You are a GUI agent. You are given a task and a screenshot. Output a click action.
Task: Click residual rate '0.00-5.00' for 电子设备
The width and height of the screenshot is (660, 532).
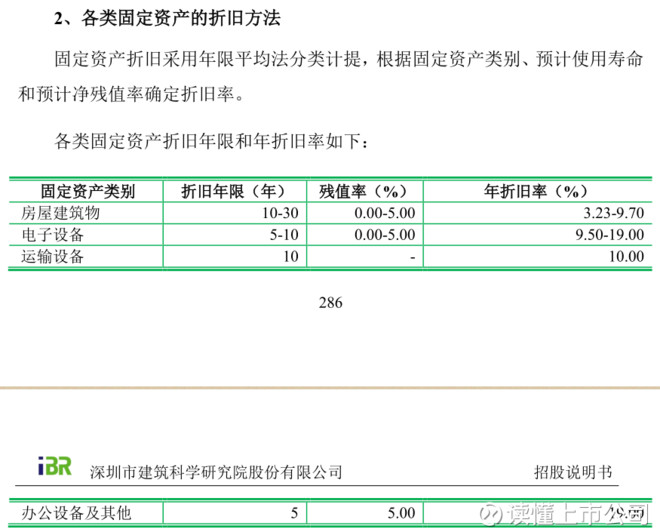click(x=385, y=234)
